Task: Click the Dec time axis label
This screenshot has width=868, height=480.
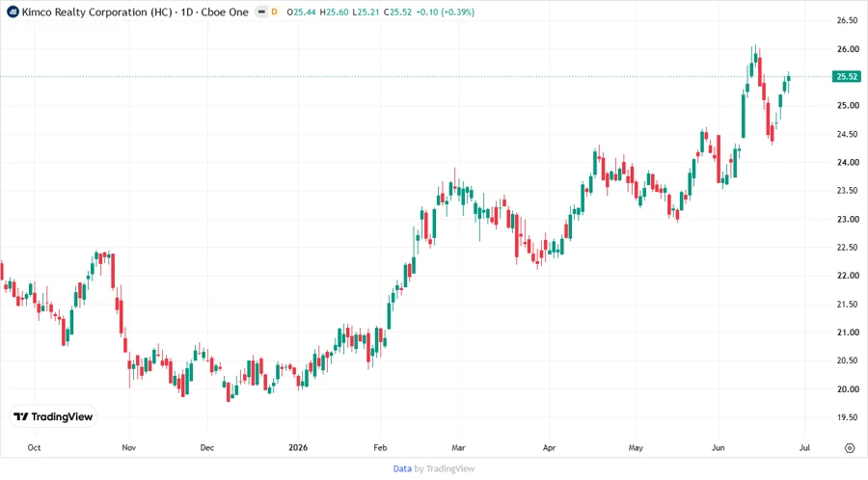Action: (207, 448)
